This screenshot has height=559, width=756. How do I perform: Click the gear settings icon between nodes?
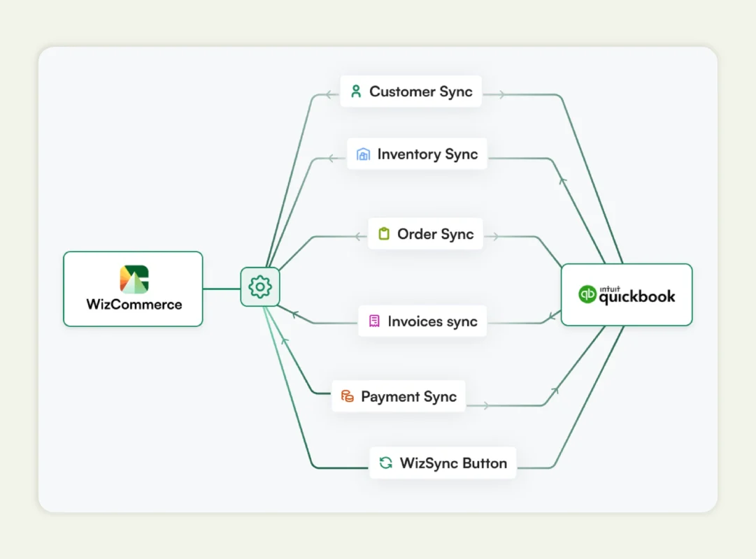[259, 286]
